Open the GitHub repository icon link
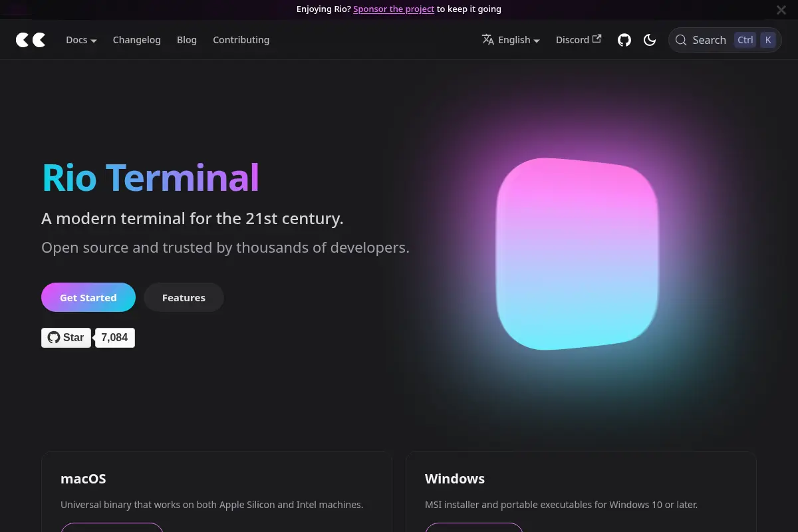Screen dimensions: 798x532 (624, 40)
